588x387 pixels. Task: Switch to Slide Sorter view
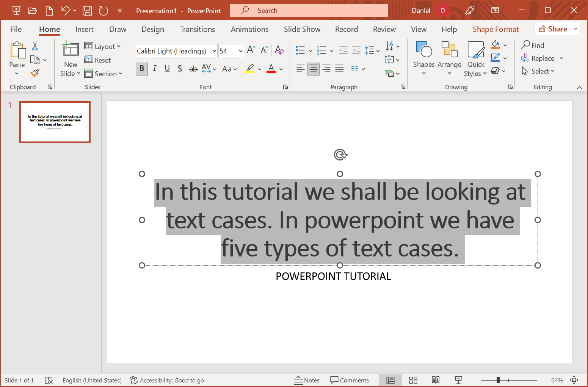[x=413, y=380]
